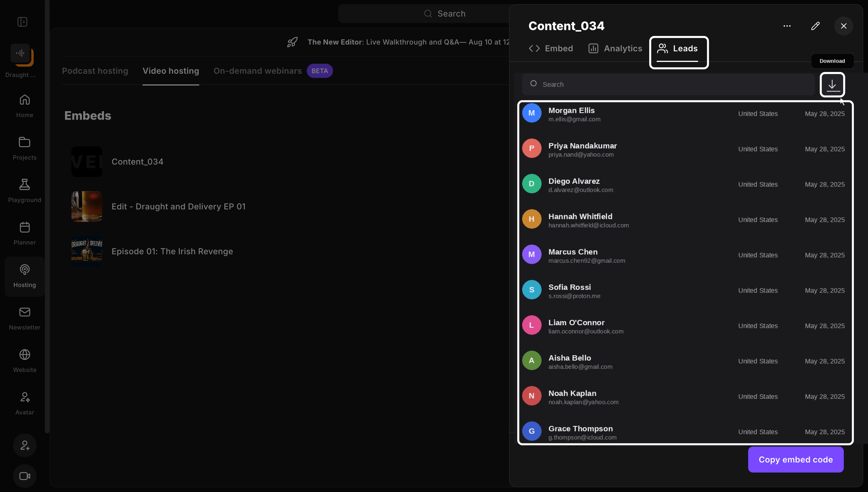Click the video camera round button
Image resolution: width=868 pixels, height=492 pixels.
pyautogui.click(x=25, y=476)
